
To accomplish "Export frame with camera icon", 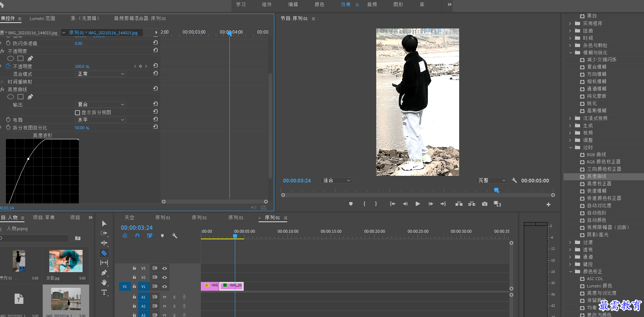I will point(484,204).
